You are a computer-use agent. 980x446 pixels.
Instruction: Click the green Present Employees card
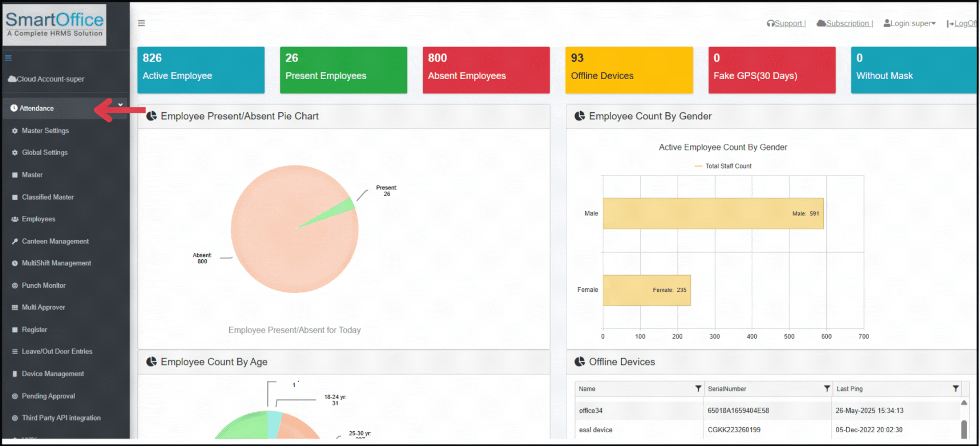[x=343, y=70]
